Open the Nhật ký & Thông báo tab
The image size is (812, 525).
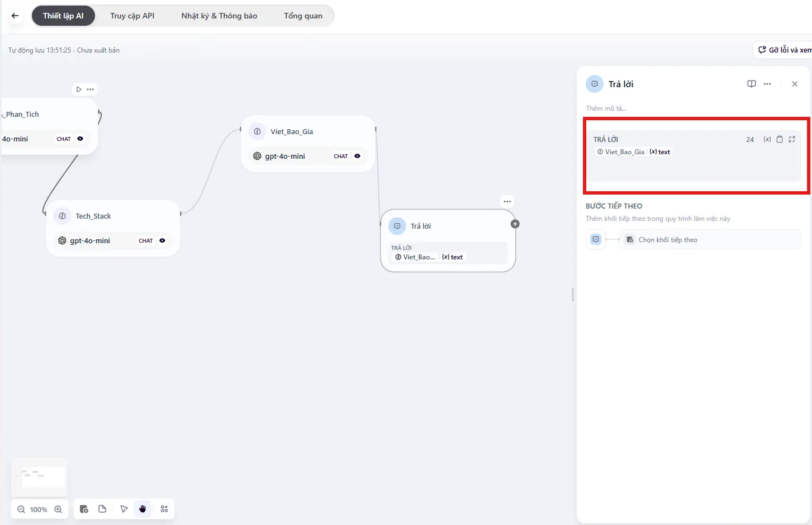pyautogui.click(x=219, y=16)
